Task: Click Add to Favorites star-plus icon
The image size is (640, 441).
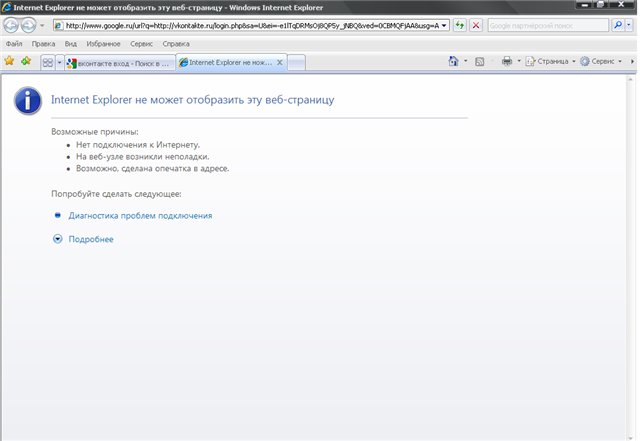Action: click(26, 61)
